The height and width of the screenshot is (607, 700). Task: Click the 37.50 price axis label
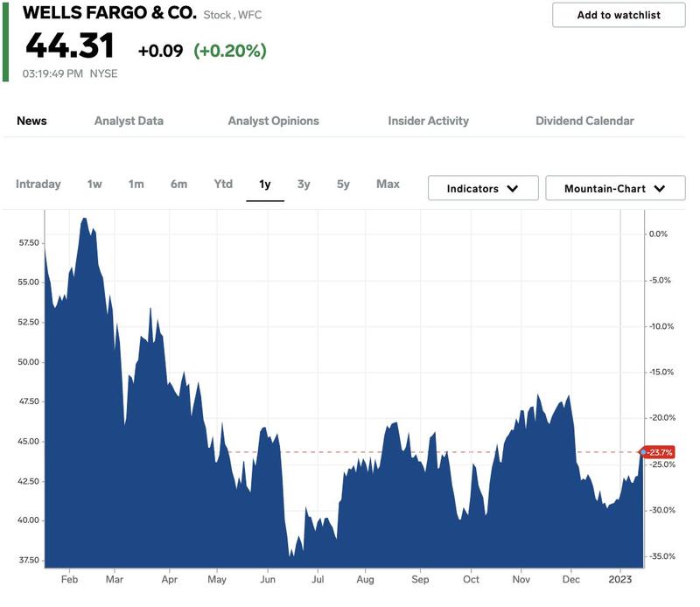click(29, 560)
